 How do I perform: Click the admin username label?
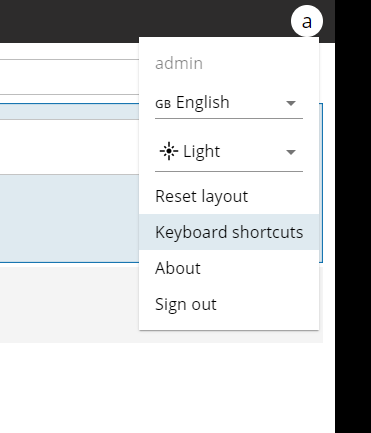[179, 63]
